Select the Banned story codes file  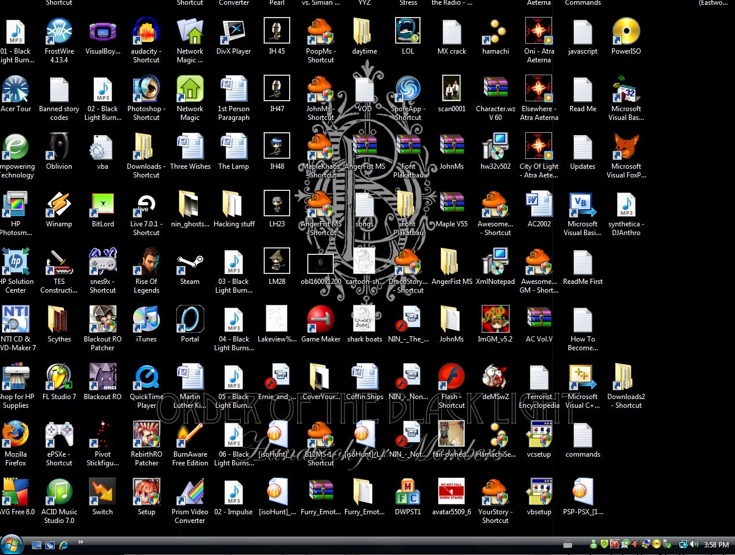(x=59, y=89)
